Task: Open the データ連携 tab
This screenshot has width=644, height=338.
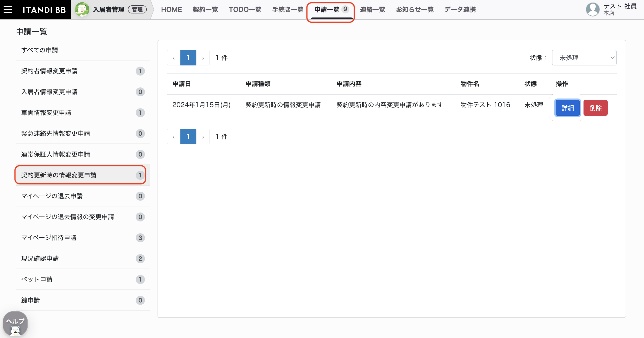Action: pos(460,9)
